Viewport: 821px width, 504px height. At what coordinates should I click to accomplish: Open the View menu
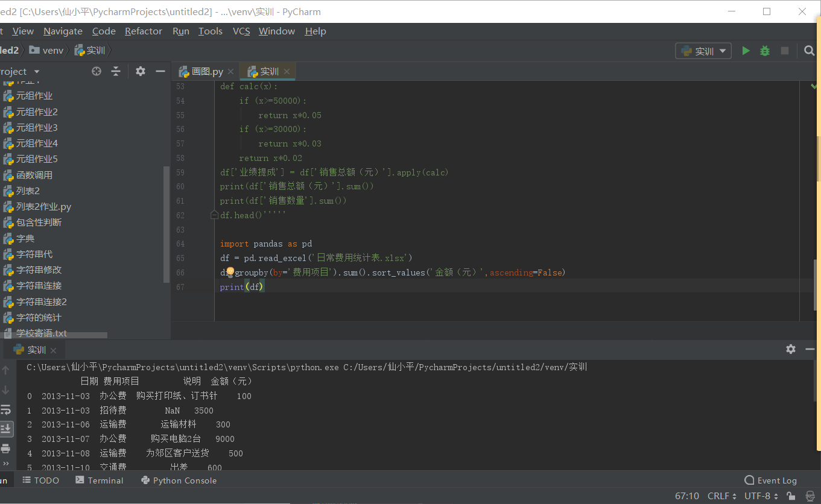23,31
